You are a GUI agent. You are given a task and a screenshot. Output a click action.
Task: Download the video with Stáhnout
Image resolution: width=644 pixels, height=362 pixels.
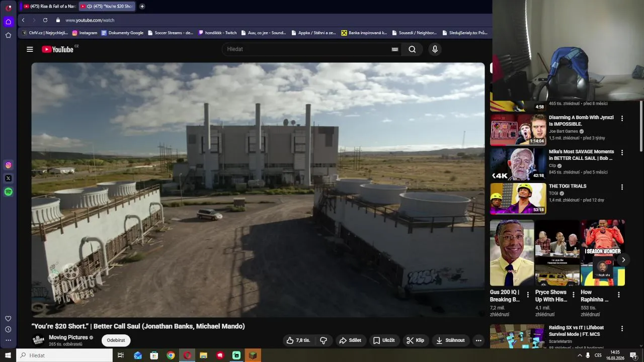click(450, 340)
